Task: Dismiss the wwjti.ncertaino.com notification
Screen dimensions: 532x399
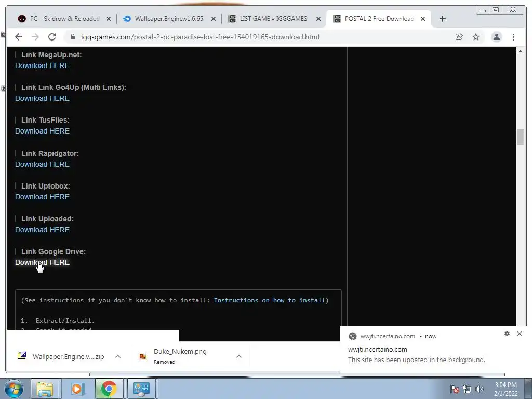Action: click(x=520, y=334)
